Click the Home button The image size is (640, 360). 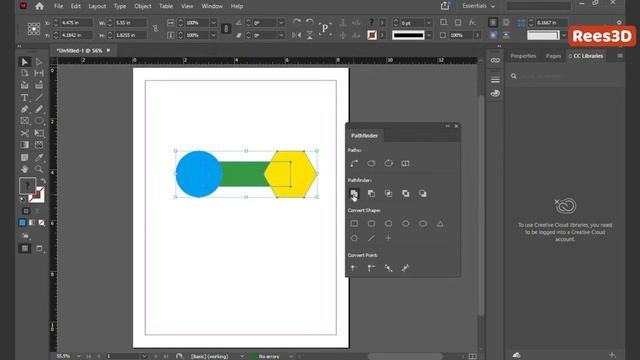click(x=39, y=6)
